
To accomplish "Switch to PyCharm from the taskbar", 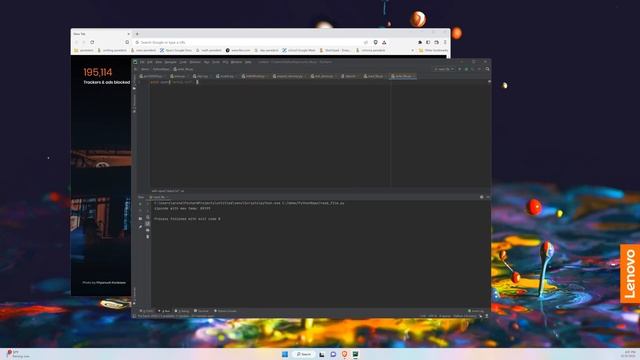I will [x=356, y=354].
